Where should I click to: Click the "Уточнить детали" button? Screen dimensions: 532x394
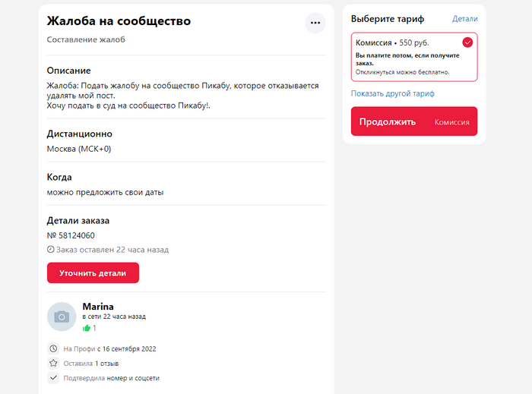(93, 273)
